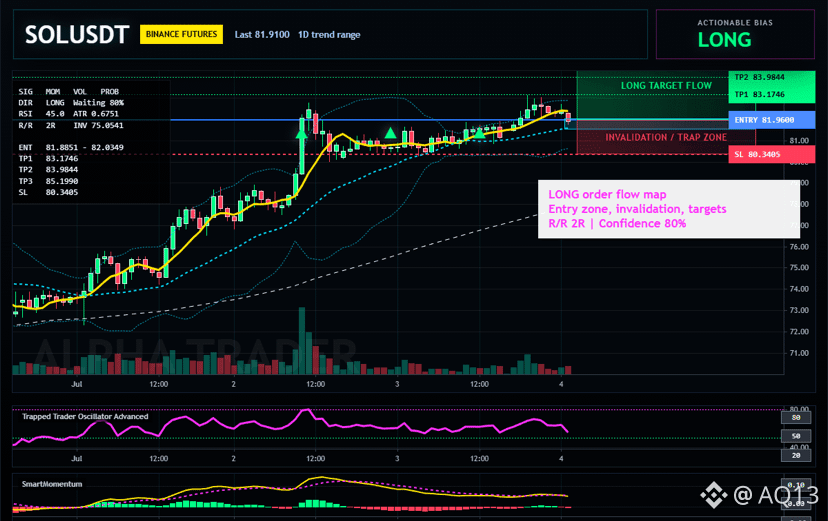Screen dimensions: 828x521
Task: Select the Last 81.9100 price text
Action: tap(262, 35)
